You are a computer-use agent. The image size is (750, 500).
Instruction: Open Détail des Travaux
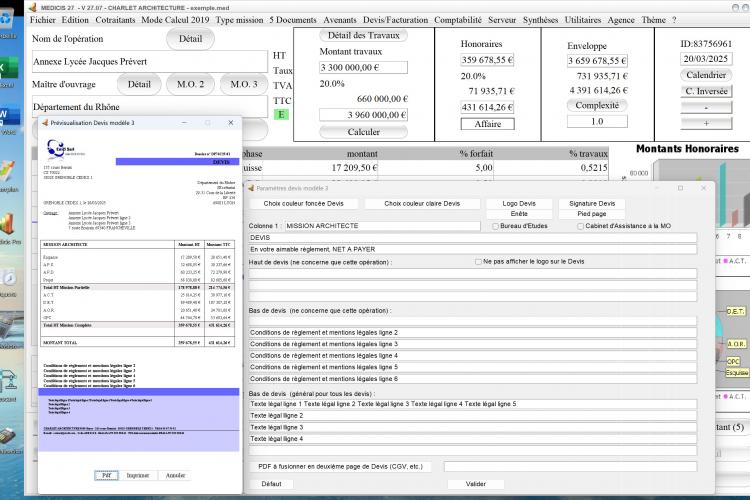tap(364, 35)
